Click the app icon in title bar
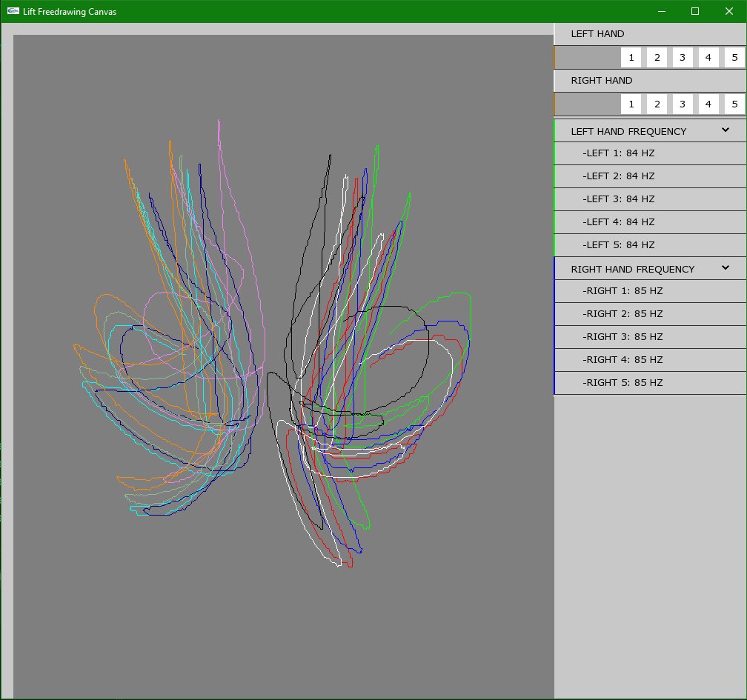The height and width of the screenshot is (700, 747). point(13,11)
